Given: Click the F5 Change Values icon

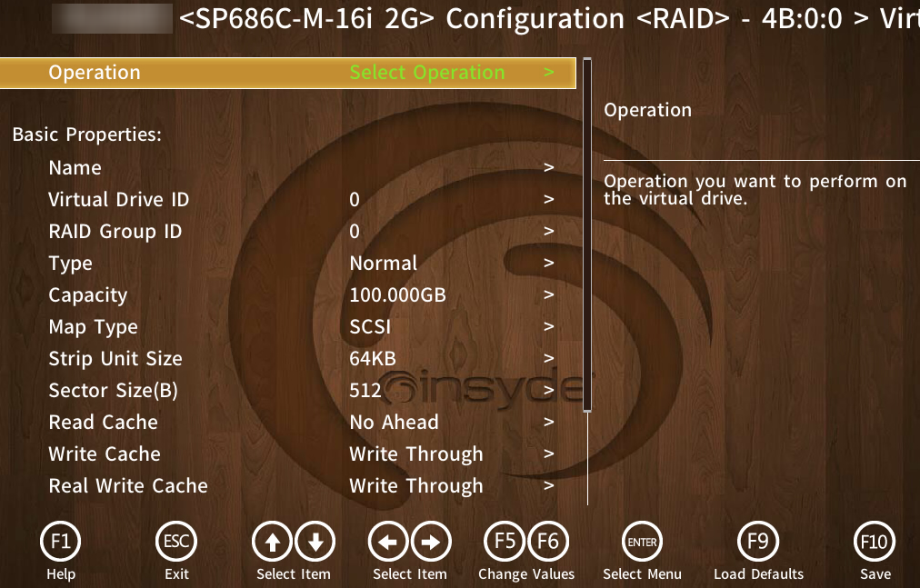Looking at the screenshot, I should 505,541.
